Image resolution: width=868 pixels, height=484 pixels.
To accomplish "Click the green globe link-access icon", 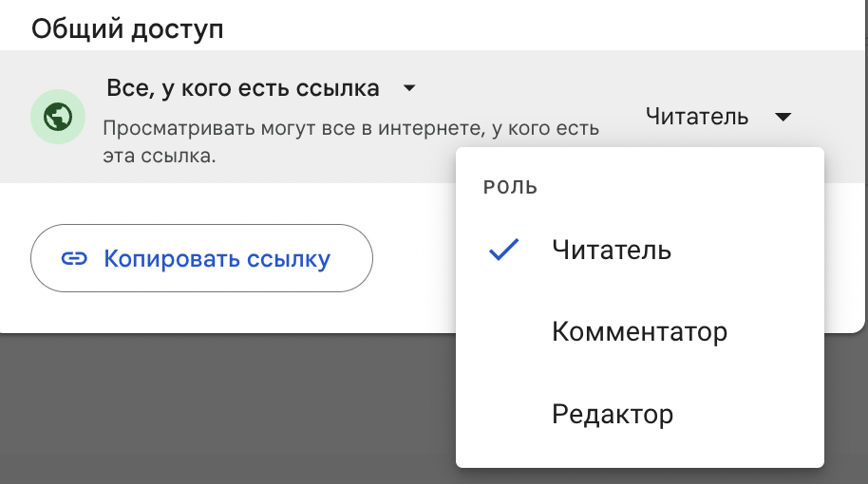I will (x=59, y=117).
